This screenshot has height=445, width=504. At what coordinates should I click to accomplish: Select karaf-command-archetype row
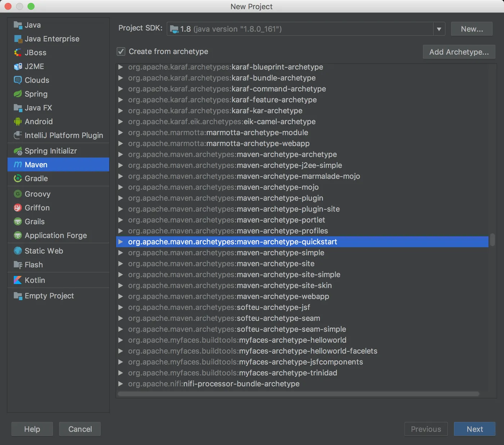pos(302,89)
